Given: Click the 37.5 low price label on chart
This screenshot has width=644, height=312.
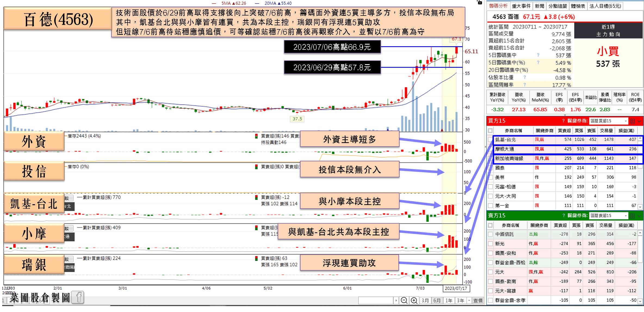Looking at the screenshot, I should (297, 119).
